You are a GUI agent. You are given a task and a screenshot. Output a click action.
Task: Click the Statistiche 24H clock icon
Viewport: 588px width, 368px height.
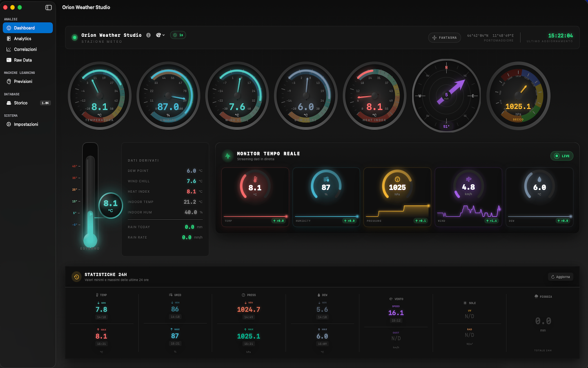76,277
